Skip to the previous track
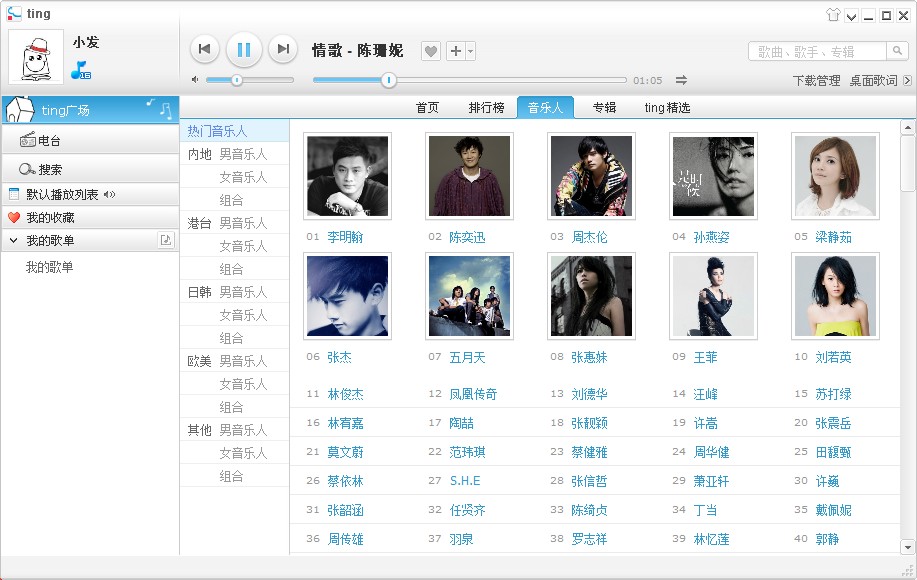The width and height of the screenshot is (917, 580). pos(204,49)
